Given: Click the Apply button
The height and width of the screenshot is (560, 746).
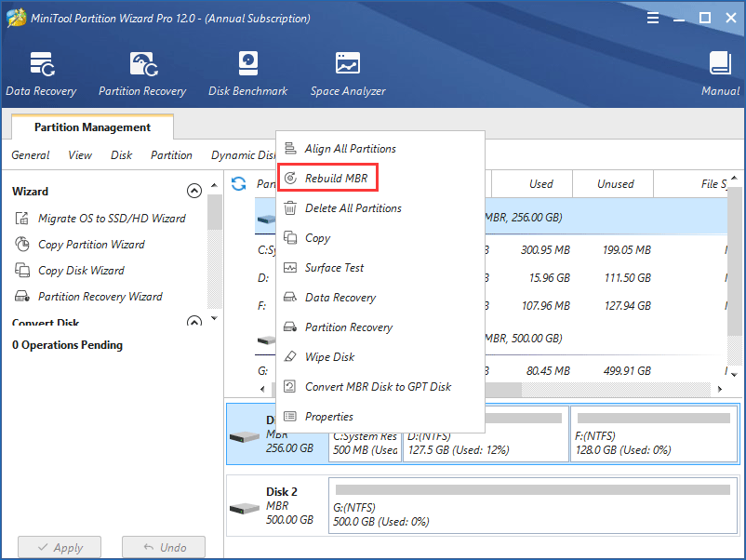Looking at the screenshot, I should click(60, 547).
